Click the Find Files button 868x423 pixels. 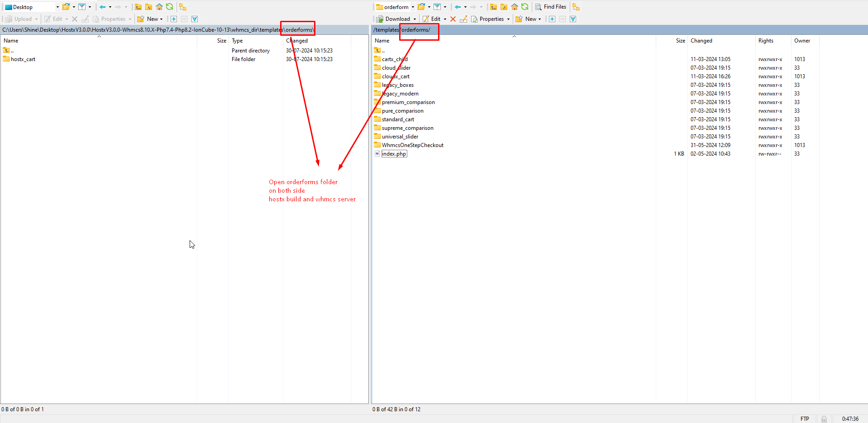tap(551, 7)
